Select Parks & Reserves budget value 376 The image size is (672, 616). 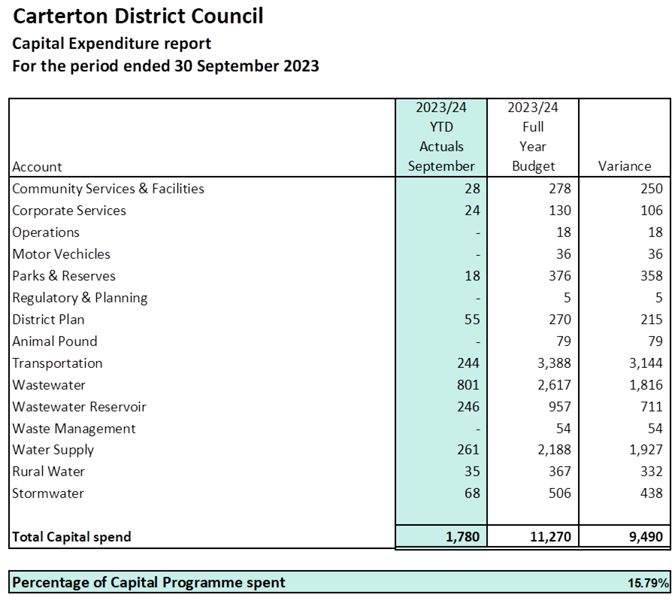pos(559,276)
